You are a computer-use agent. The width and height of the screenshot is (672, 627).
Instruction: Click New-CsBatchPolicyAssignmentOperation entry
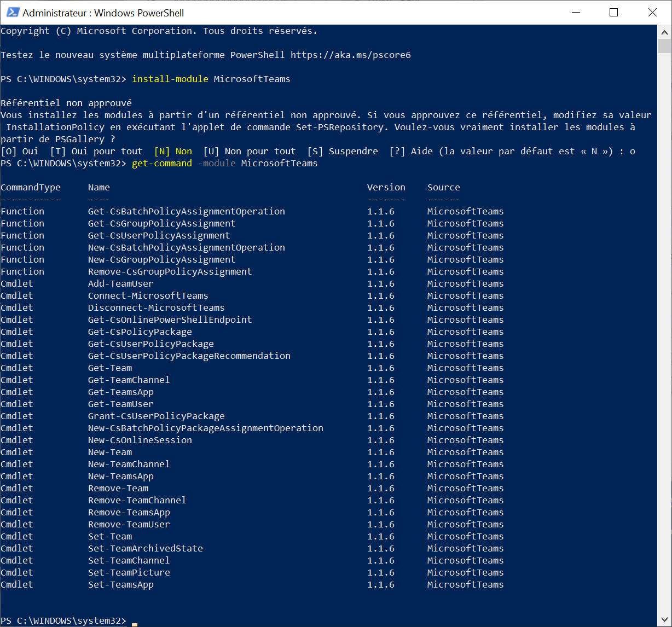(x=187, y=247)
